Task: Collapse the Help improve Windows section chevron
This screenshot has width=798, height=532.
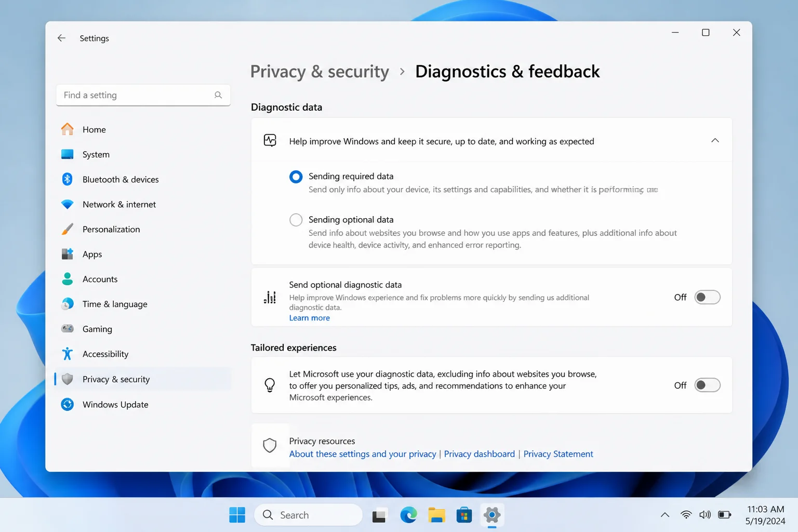Action: tap(715, 140)
